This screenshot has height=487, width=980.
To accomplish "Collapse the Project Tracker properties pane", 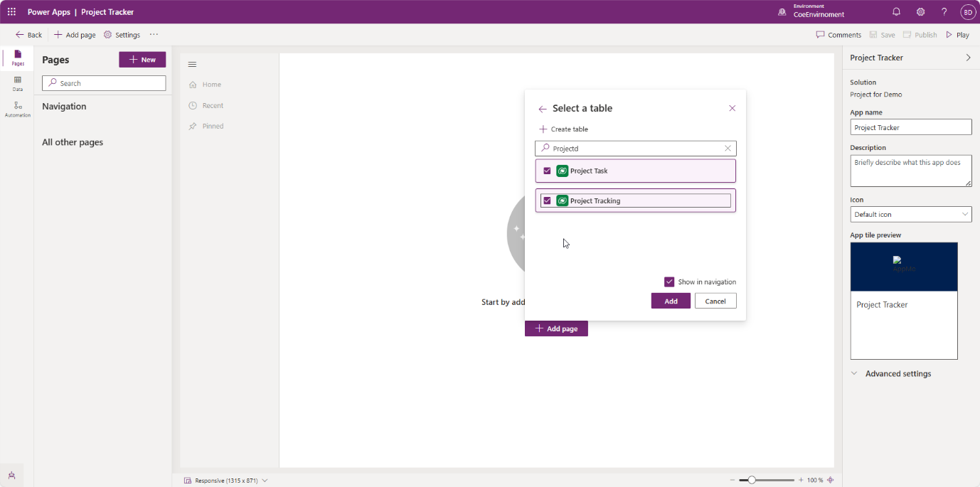I will tap(968, 58).
